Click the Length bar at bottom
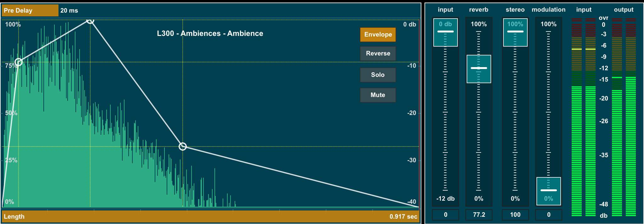The image size is (644, 224). click(x=189, y=216)
